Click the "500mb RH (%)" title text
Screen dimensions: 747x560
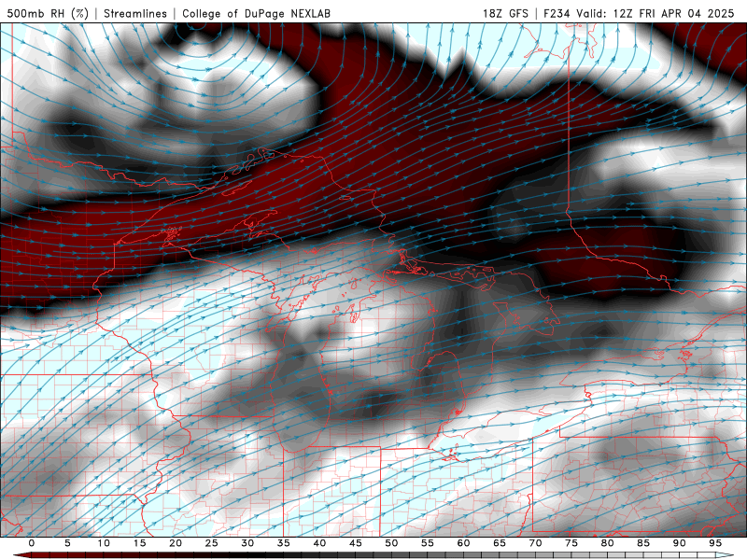pos(49,13)
